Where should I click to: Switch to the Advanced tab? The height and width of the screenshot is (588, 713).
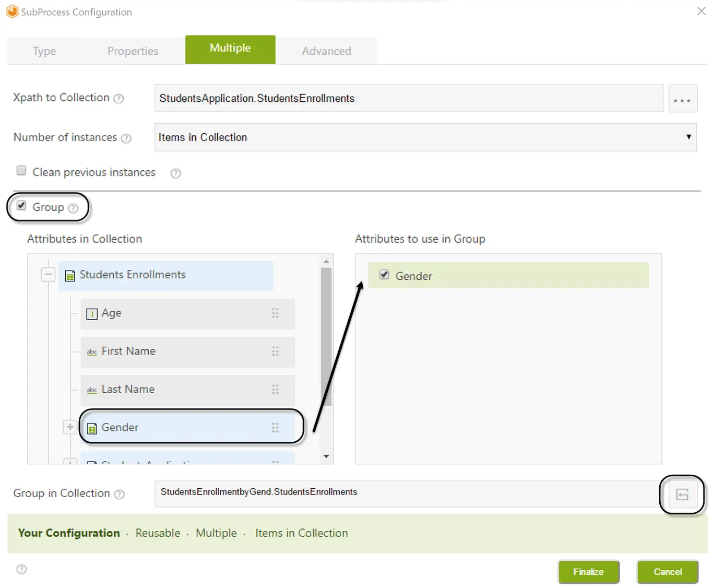327,51
